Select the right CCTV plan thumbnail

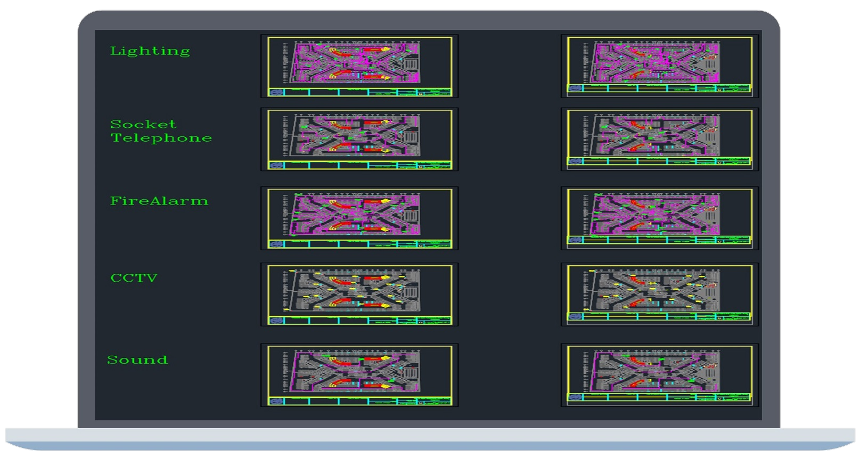click(x=659, y=294)
